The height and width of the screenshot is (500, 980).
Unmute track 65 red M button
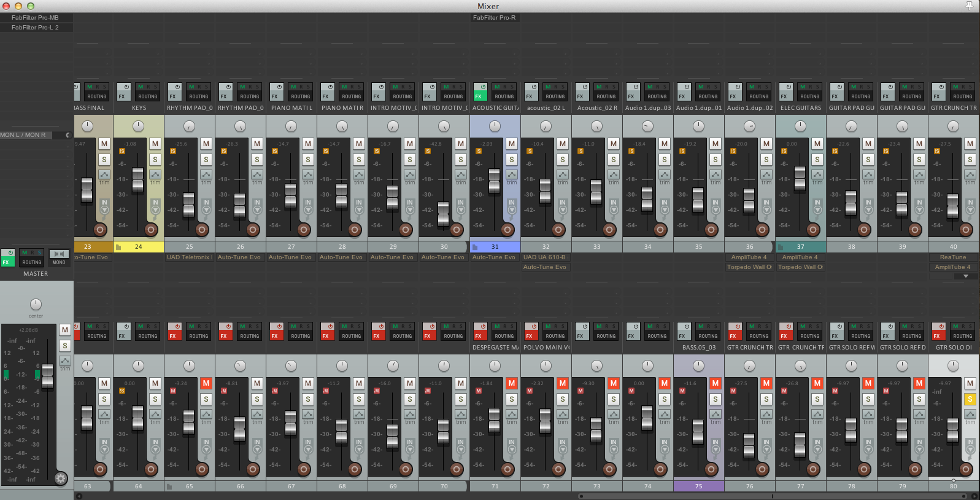206,383
